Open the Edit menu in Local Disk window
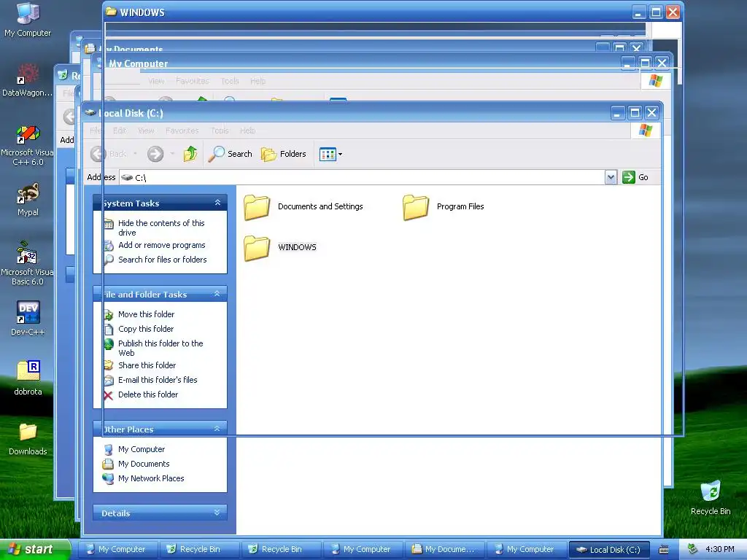The image size is (747, 560). click(x=120, y=131)
